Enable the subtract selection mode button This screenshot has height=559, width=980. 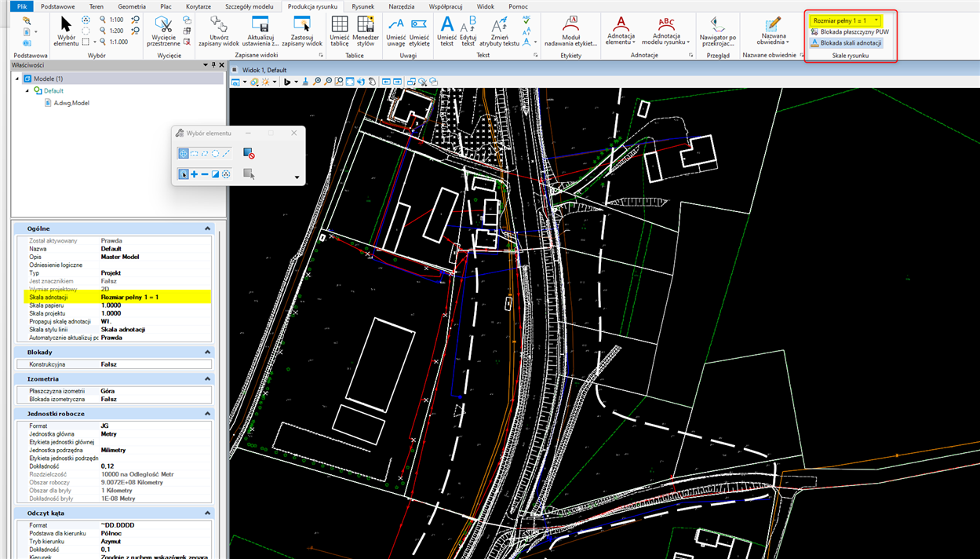click(x=205, y=174)
